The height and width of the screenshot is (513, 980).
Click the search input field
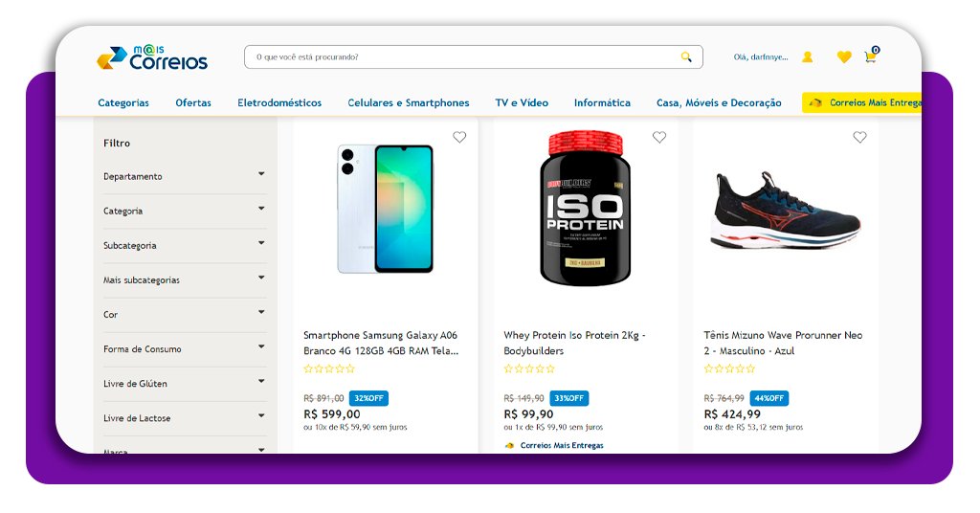459,57
